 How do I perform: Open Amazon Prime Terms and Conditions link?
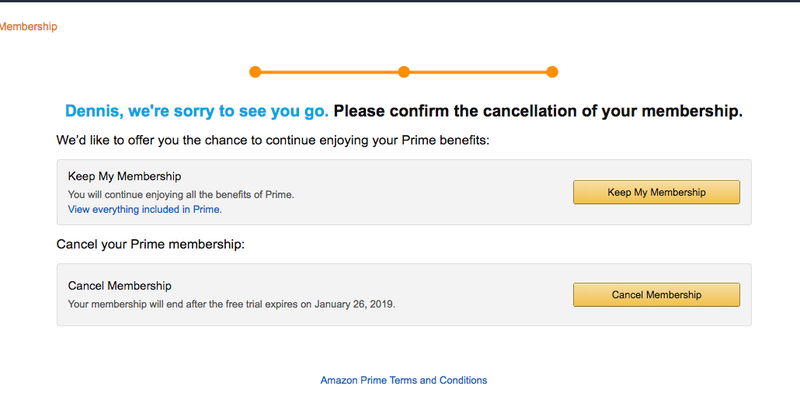404,380
